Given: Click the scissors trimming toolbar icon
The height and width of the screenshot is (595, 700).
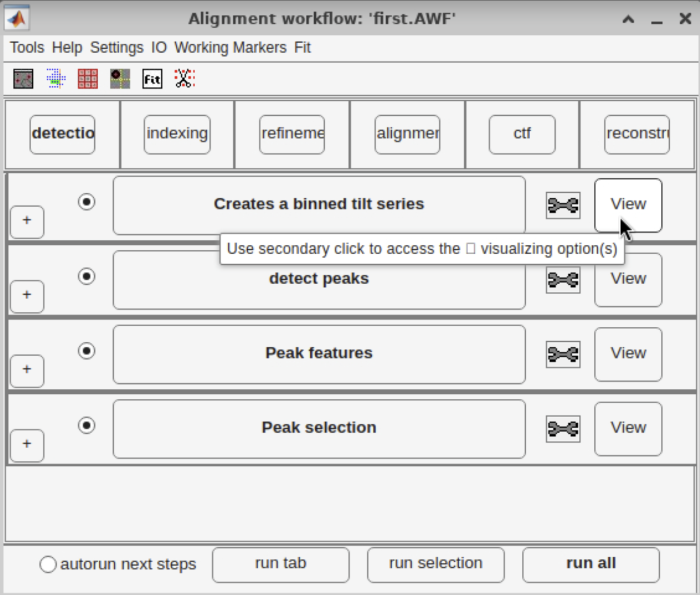Looking at the screenshot, I should coord(185,79).
